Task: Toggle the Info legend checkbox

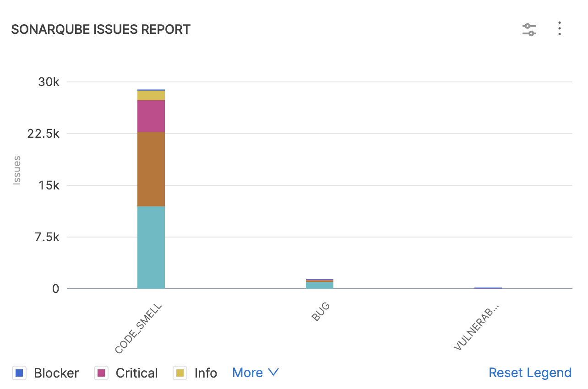Action: tap(180, 373)
